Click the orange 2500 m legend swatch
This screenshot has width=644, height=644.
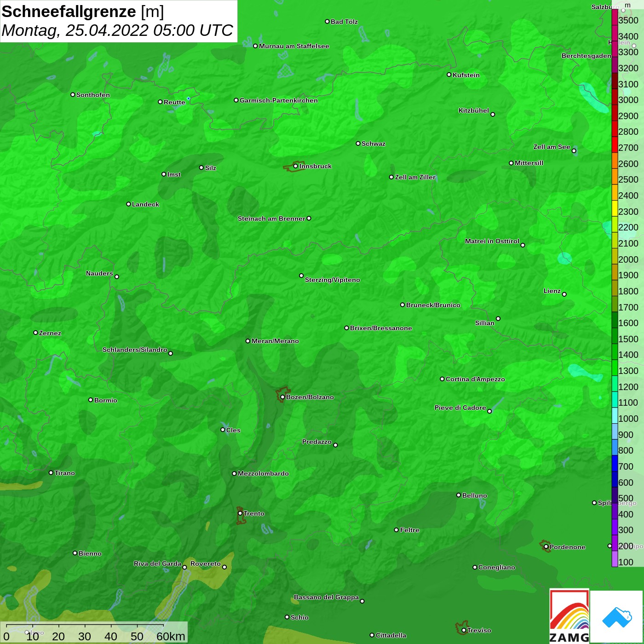pyautogui.click(x=615, y=176)
